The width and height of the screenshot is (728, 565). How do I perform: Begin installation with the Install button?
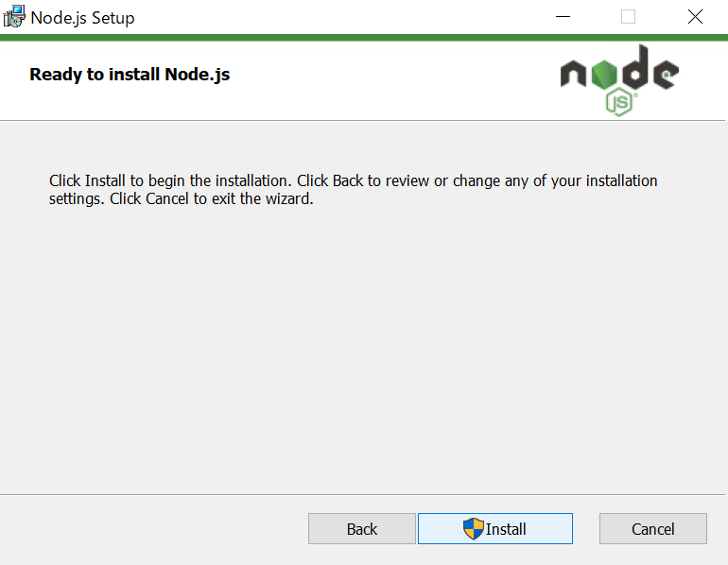(x=494, y=529)
